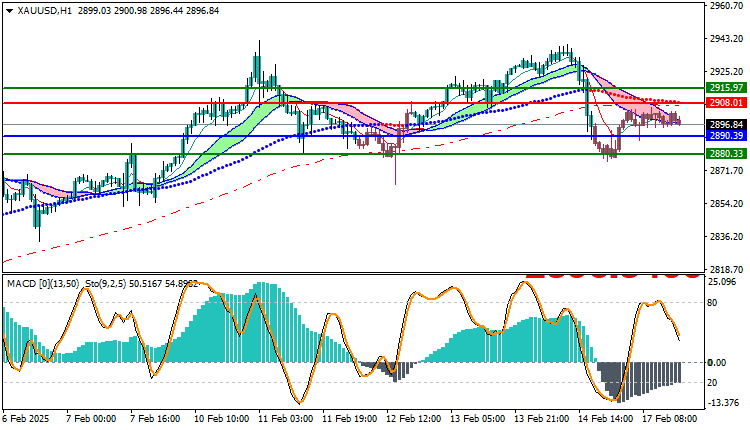Select the 2915.97 green price label
This screenshot has height=430, width=750.
(726, 88)
